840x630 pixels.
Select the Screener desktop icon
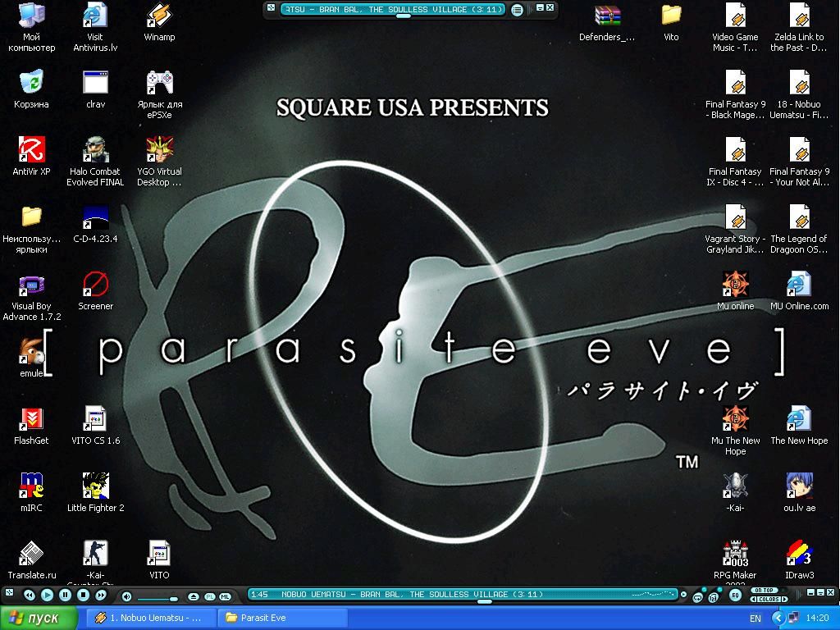(x=95, y=291)
